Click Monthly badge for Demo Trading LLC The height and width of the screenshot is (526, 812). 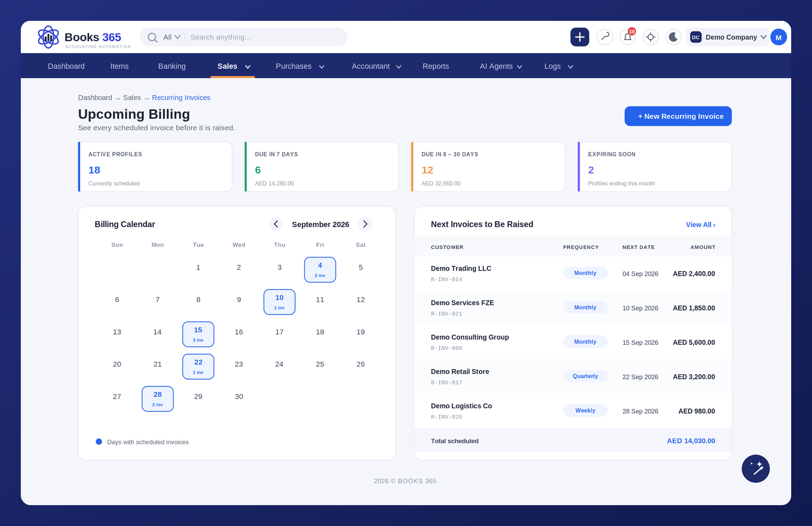point(585,273)
